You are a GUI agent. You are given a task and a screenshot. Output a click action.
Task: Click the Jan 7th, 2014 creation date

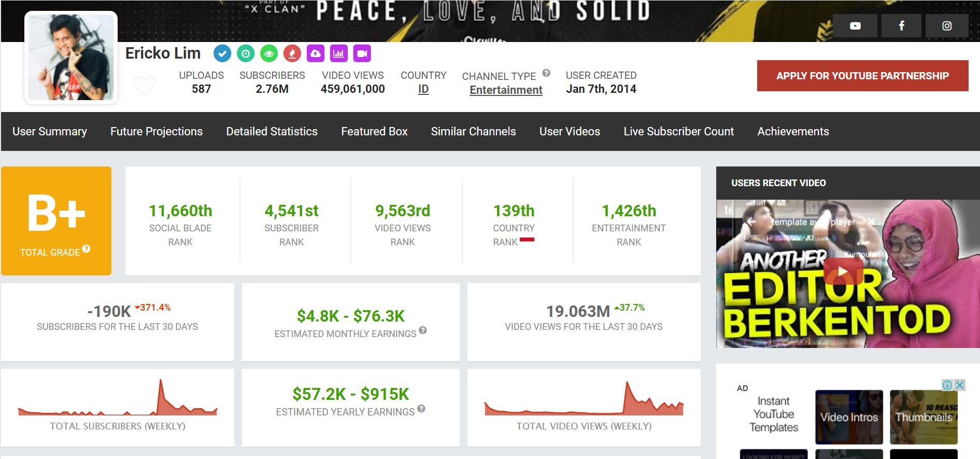point(601,89)
